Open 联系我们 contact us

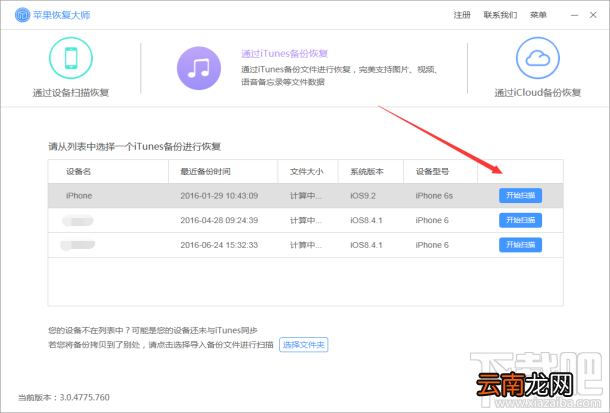click(x=500, y=15)
